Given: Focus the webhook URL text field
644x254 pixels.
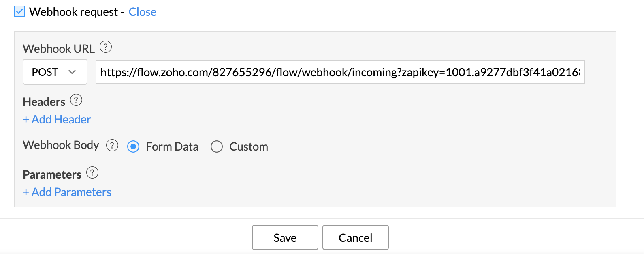Looking at the screenshot, I should pyautogui.click(x=340, y=72).
